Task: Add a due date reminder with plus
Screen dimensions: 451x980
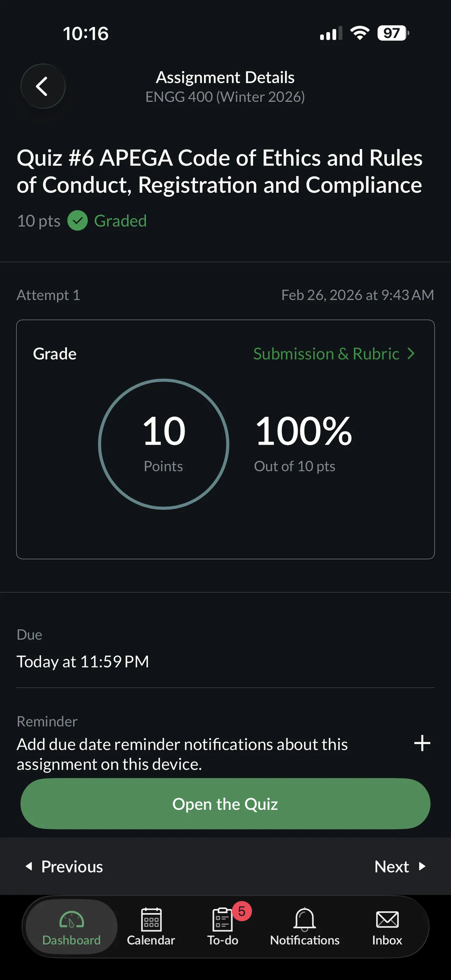Action: [422, 743]
